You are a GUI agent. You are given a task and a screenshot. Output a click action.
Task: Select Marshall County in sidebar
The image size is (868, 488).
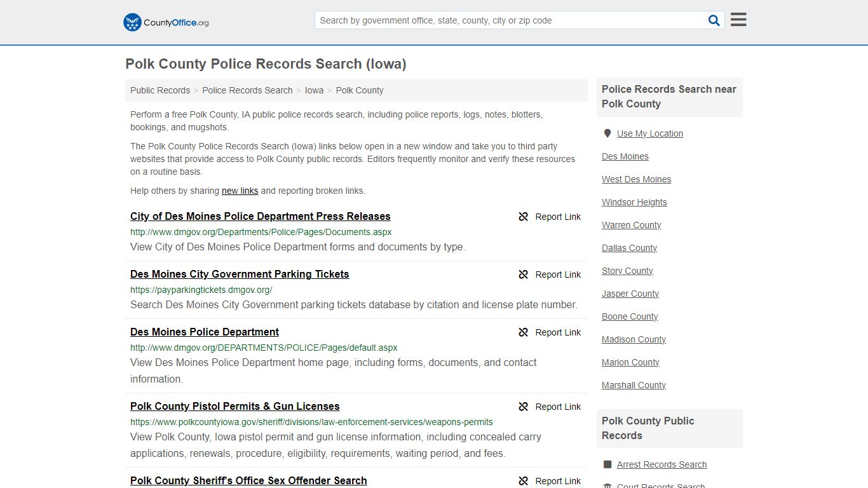click(634, 385)
